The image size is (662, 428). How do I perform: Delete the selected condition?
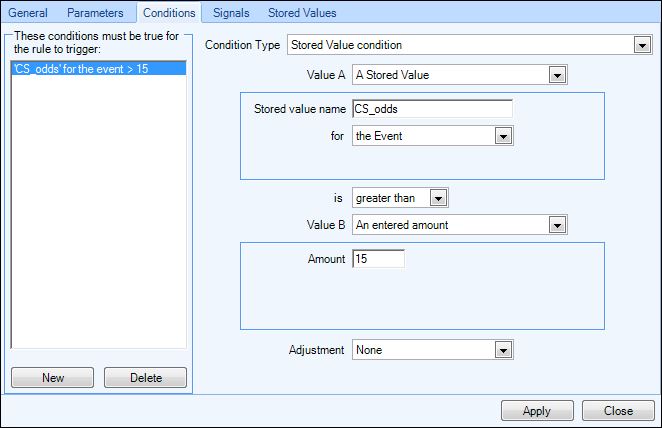[145, 377]
